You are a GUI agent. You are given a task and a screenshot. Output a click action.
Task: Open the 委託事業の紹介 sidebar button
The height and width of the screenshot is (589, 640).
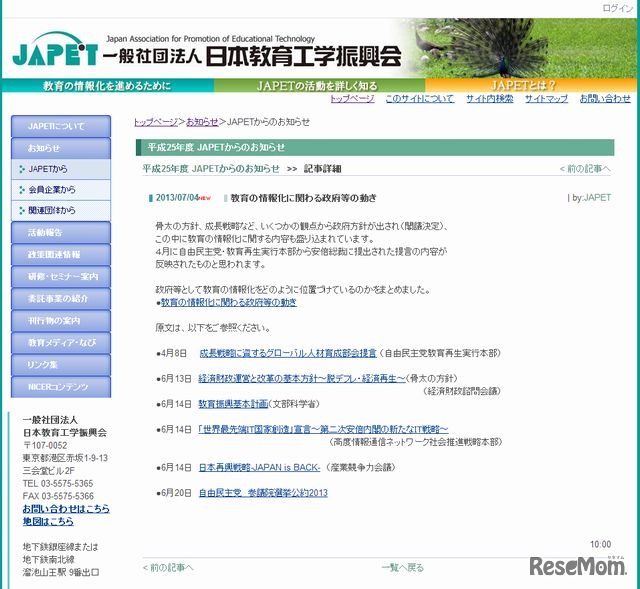[x=61, y=299]
